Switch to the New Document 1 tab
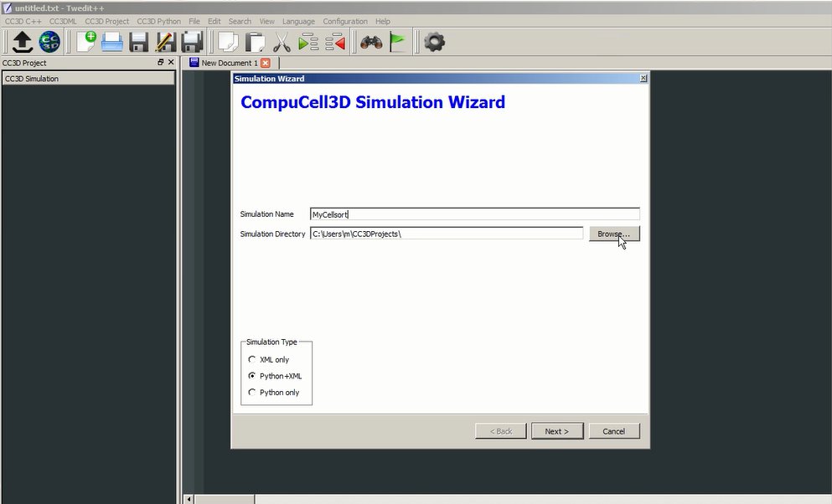The image size is (832, 504). 229,63
